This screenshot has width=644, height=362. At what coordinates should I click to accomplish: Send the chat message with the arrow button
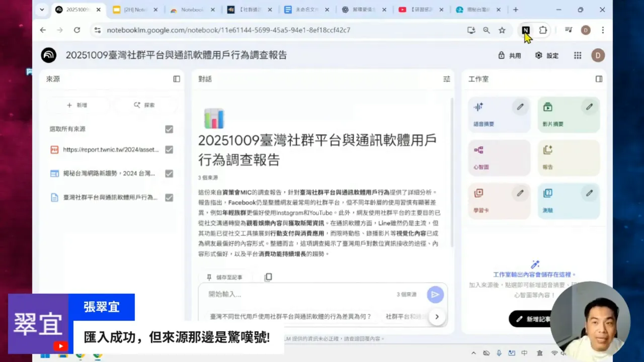(x=435, y=295)
